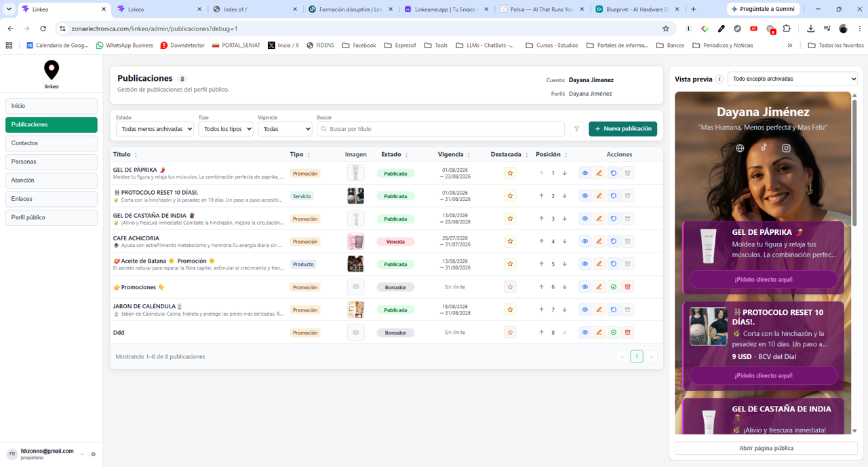This screenshot has width=868, height=467.
Task: Click the Aceite de Batana image thumbnail
Action: (x=355, y=264)
